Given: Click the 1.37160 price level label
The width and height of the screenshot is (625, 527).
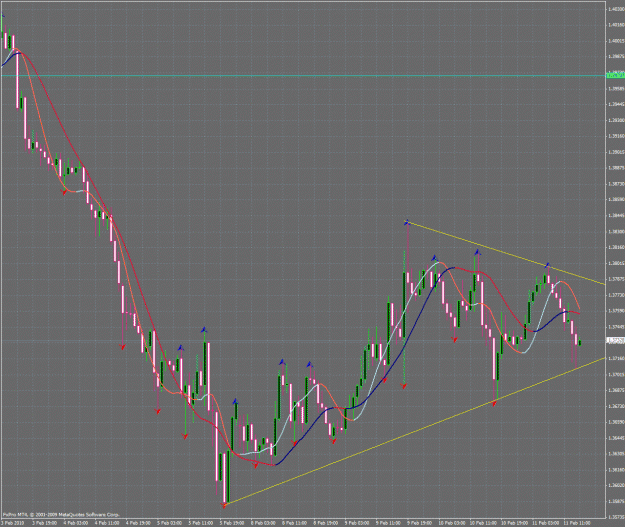Looking at the screenshot, I should [616, 358].
